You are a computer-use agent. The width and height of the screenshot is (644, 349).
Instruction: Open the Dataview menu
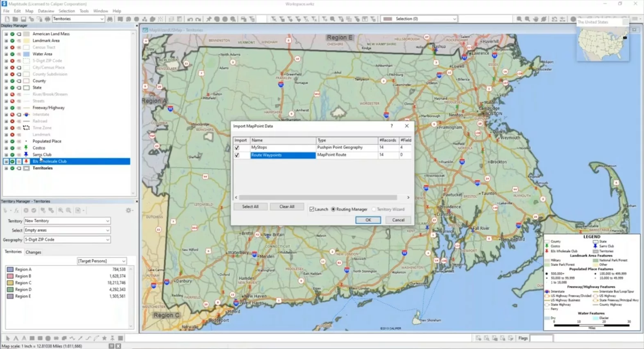tap(46, 11)
